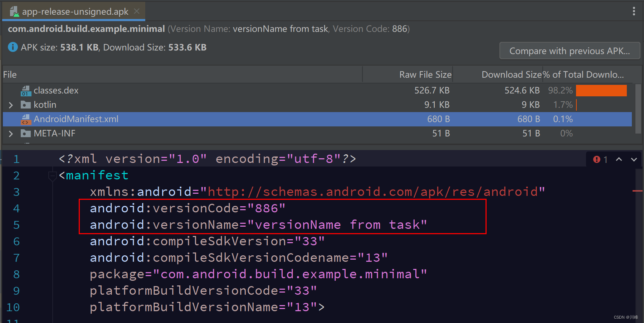Click the META-INF folder icon
Image resolution: width=644 pixels, height=323 pixels.
[x=25, y=133]
